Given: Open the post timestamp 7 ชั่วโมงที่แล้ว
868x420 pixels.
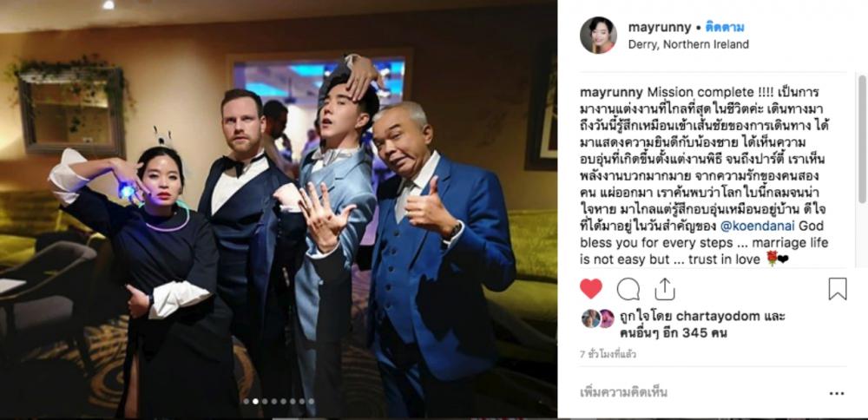Looking at the screenshot, I should [x=608, y=354].
